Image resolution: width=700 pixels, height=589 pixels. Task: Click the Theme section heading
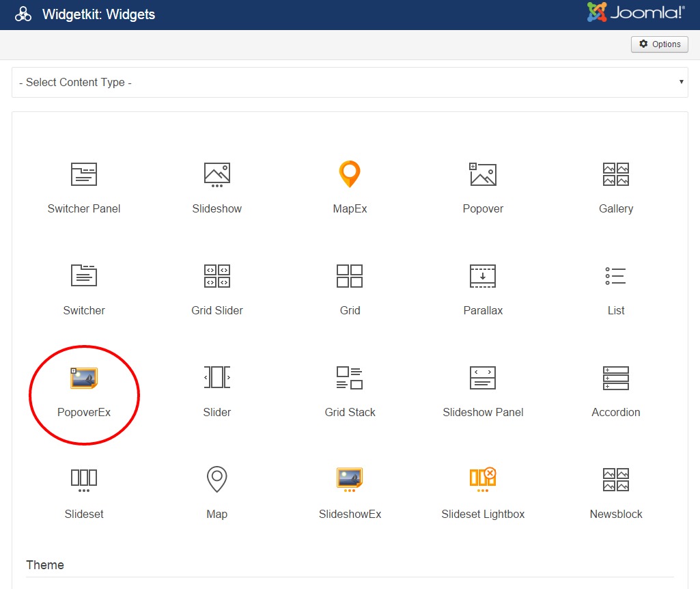[x=45, y=565]
